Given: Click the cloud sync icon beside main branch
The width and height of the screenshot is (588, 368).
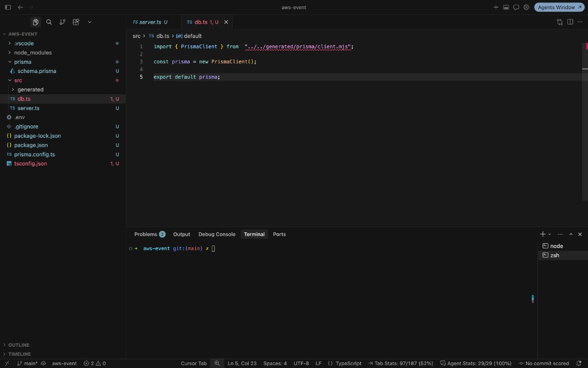Looking at the screenshot, I should (x=44, y=363).
